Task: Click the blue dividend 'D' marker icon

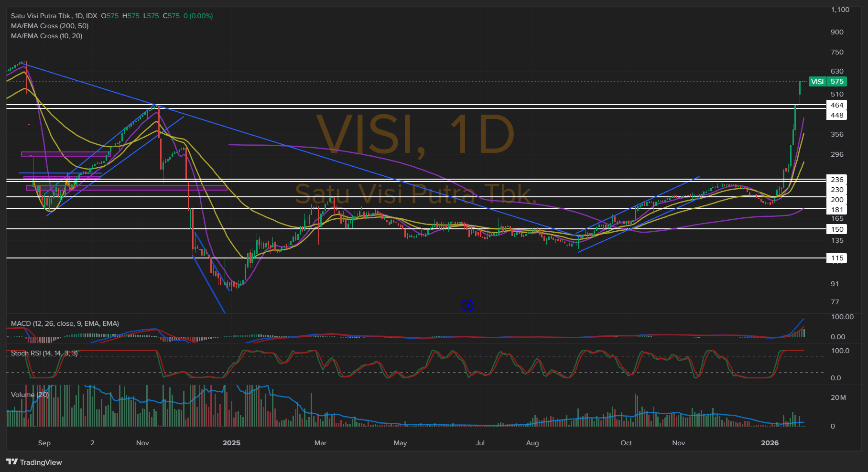Action: (x=467, y=305)
